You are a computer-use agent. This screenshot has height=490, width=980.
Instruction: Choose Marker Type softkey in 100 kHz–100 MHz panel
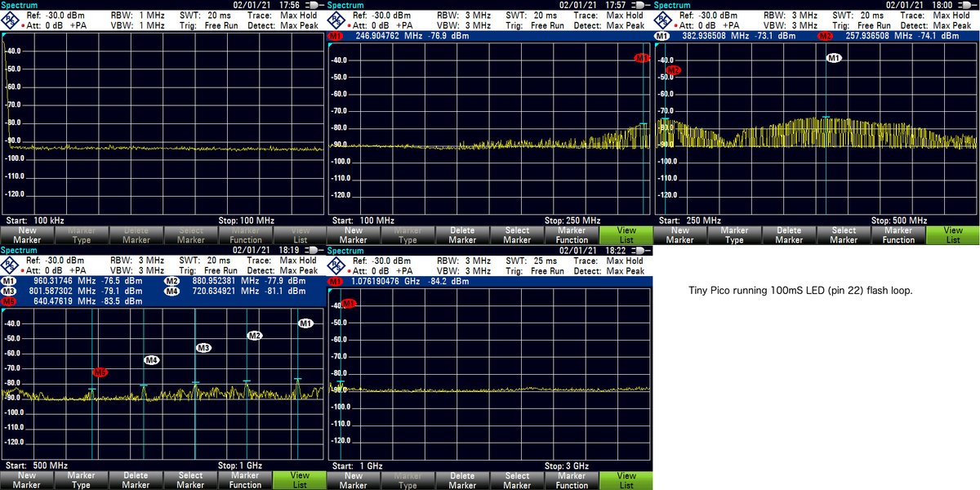coord(81,235)
